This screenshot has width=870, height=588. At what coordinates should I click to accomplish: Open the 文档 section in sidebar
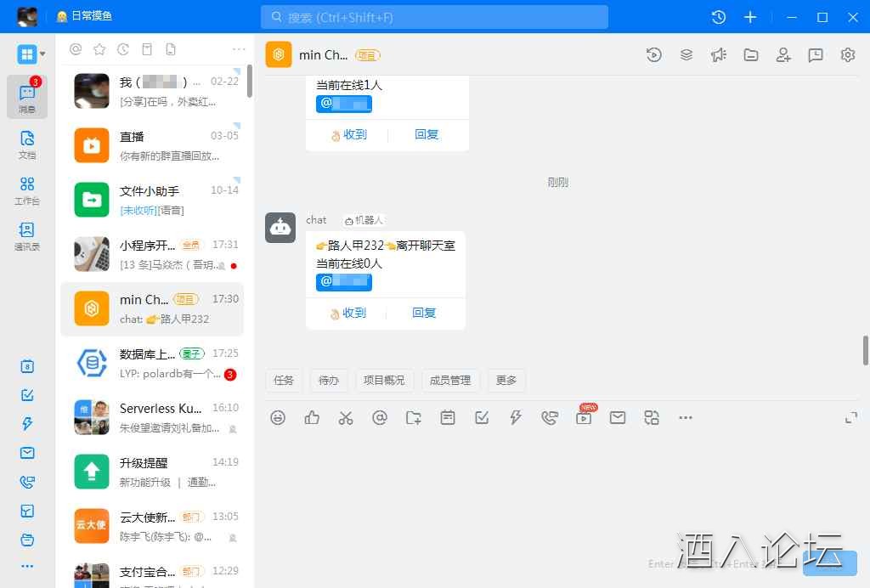tap(27, 144)
